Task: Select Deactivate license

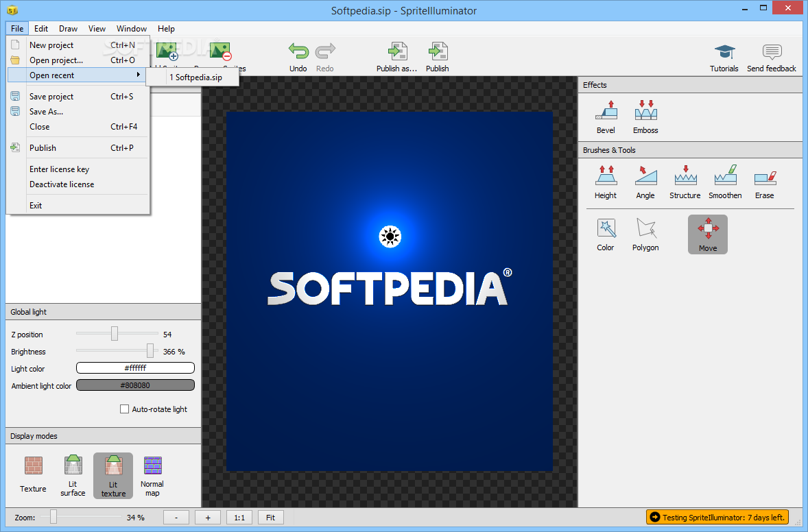Action: click(x=78, y=184)
